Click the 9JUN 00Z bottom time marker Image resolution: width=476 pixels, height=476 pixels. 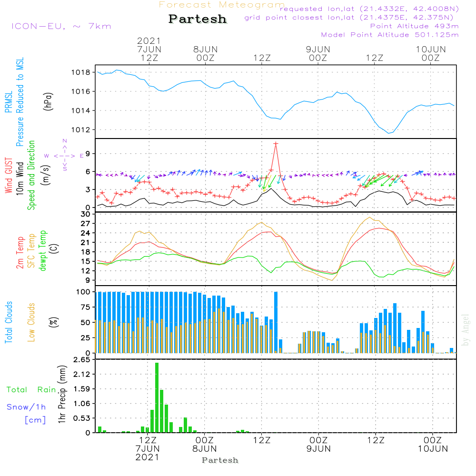pyautogui.click(x=318, y=444)
